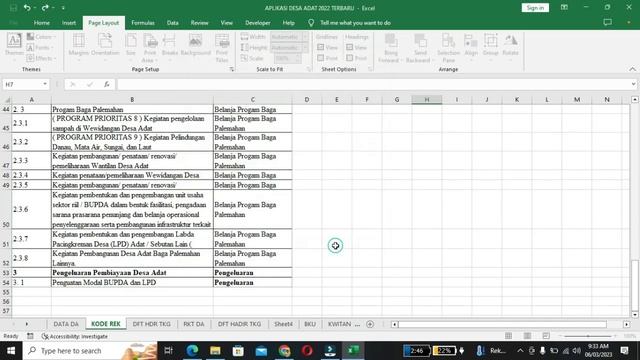Open Print Titles settings
This screenshot has height=360, width=640.
click(222, 48)
